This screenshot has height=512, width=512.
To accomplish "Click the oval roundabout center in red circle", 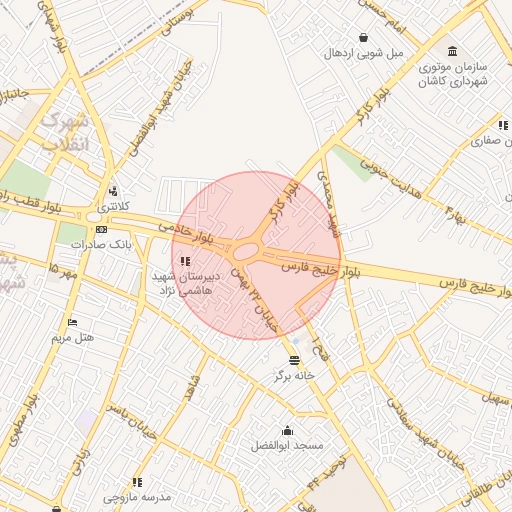I will [246, 252].
